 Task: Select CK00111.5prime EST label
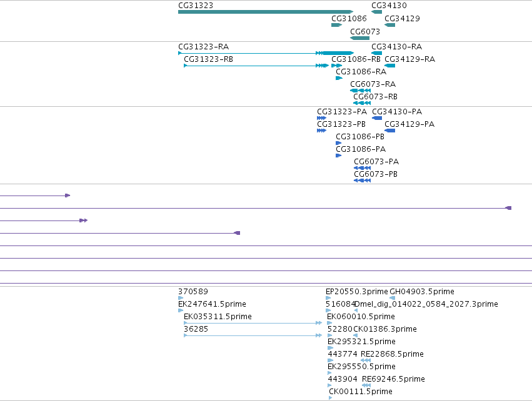tap(361, 392)
